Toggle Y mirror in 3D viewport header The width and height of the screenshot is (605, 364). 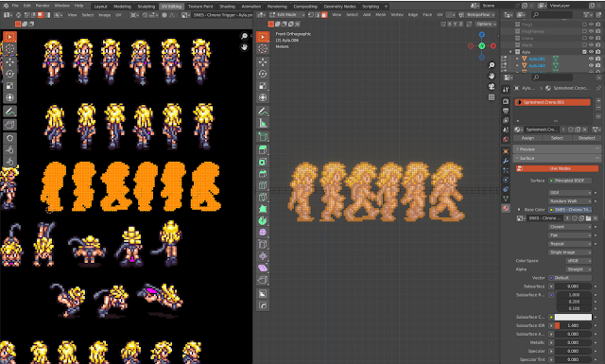click(x=456, y=24)
